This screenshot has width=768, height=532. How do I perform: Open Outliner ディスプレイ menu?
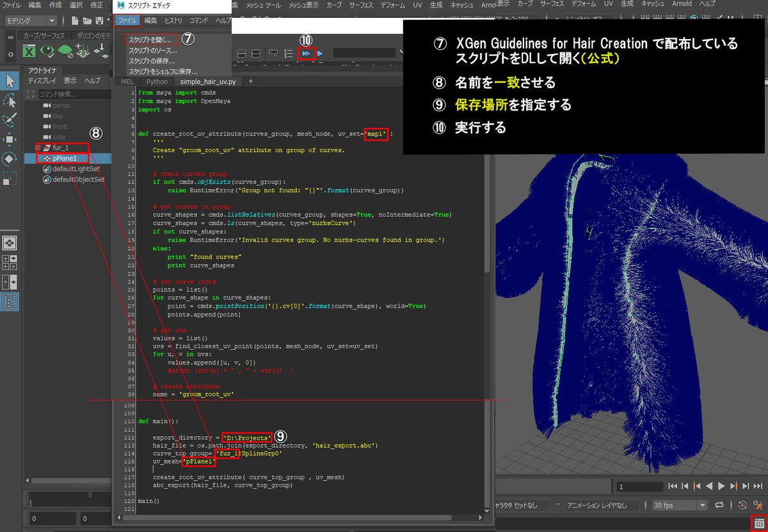42,81
